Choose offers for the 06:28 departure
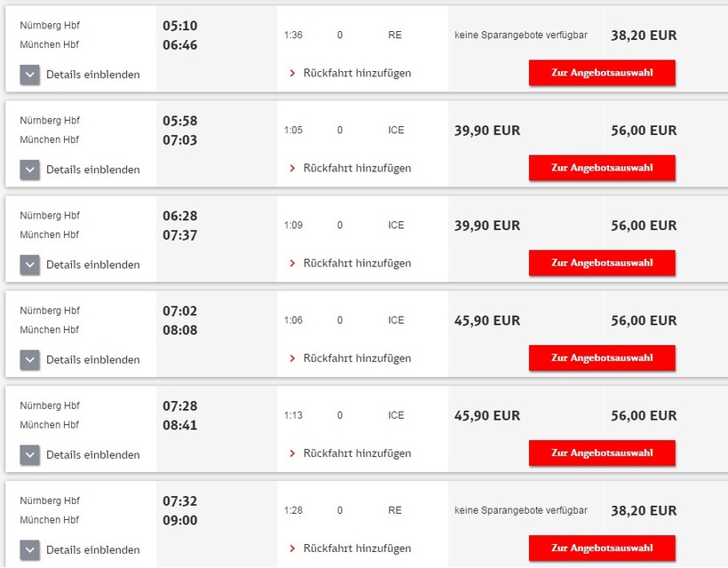 [602, 263]
